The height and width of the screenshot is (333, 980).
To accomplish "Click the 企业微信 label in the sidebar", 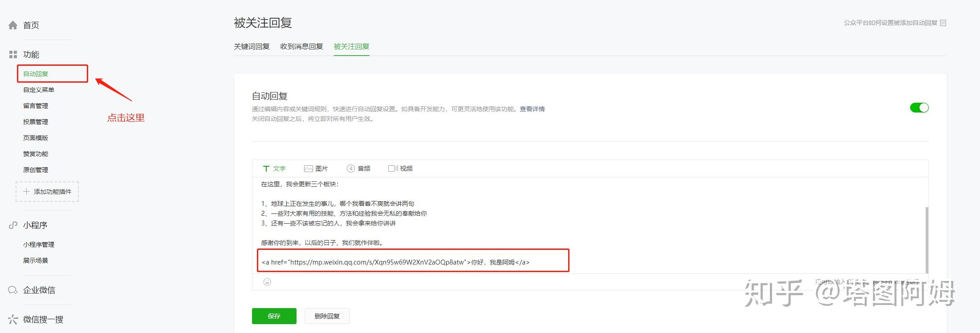I will (x=39, y=290).
